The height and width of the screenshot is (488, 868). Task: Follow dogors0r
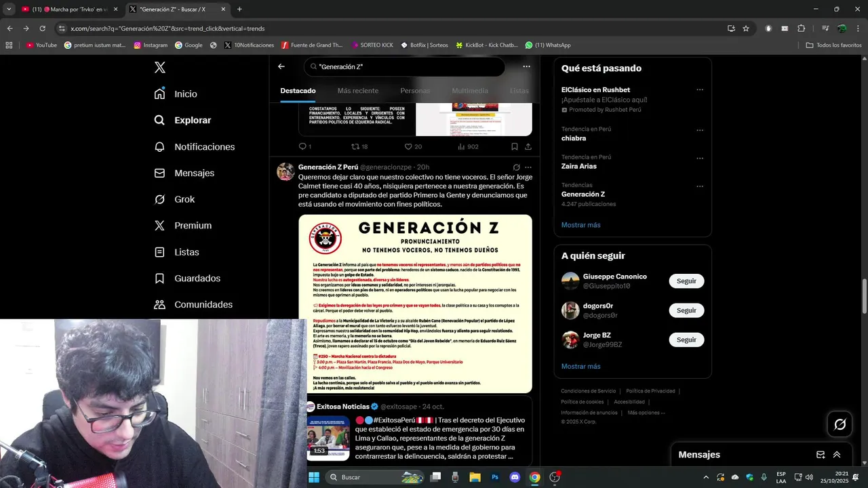coord(686,310)
